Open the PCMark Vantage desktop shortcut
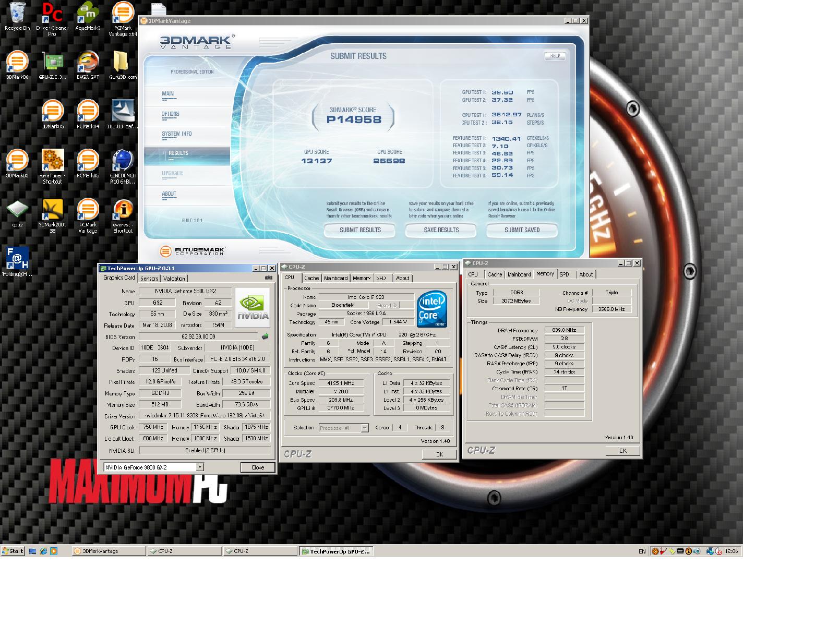 click(88, 216)
